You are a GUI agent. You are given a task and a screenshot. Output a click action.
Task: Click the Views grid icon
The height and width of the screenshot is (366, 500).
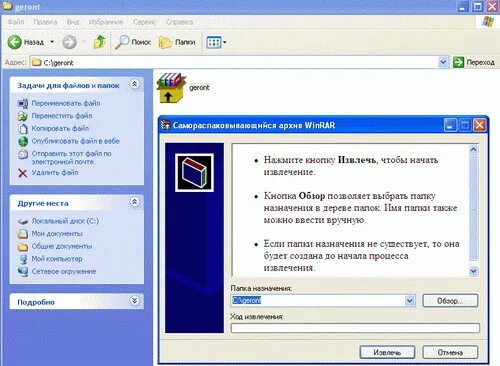coord(214,42)
